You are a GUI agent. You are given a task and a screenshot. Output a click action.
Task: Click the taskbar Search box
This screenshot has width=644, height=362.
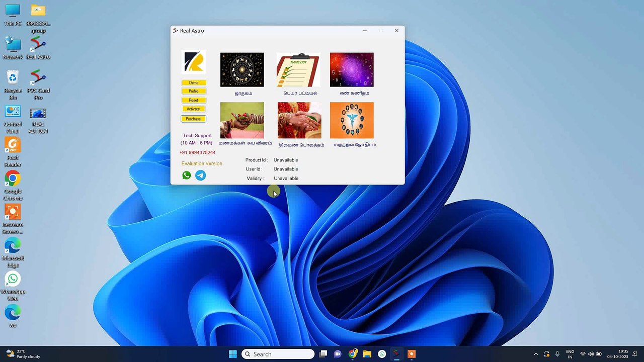[x=278, y=354]
